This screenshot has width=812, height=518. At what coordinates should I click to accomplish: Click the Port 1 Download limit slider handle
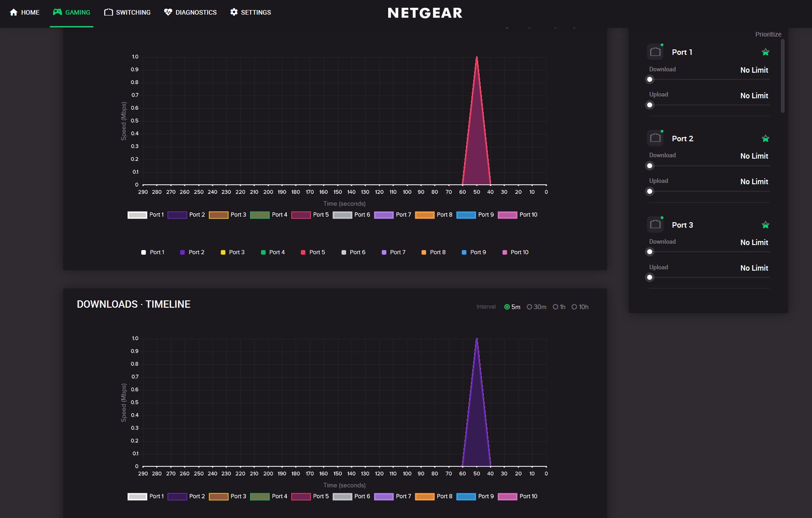(x=650, y=80)
